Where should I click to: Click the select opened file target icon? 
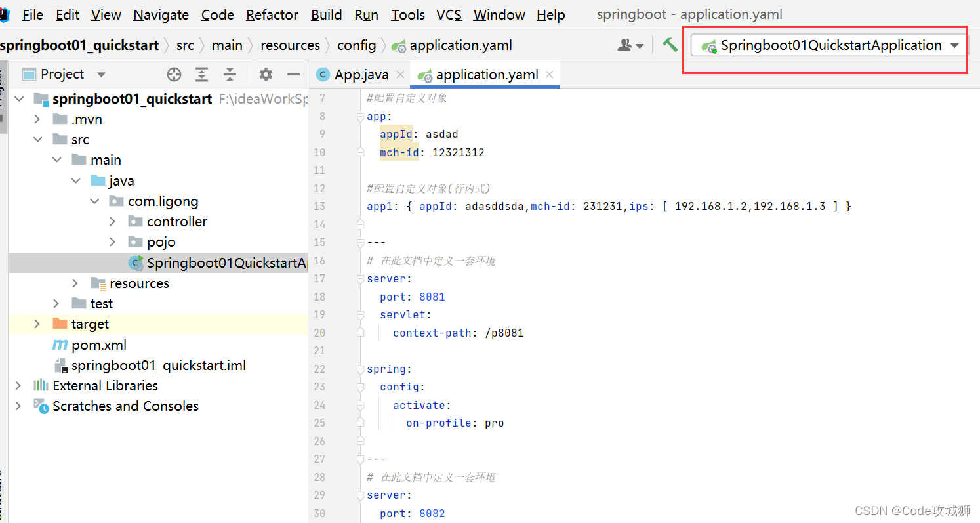point(174,74)
